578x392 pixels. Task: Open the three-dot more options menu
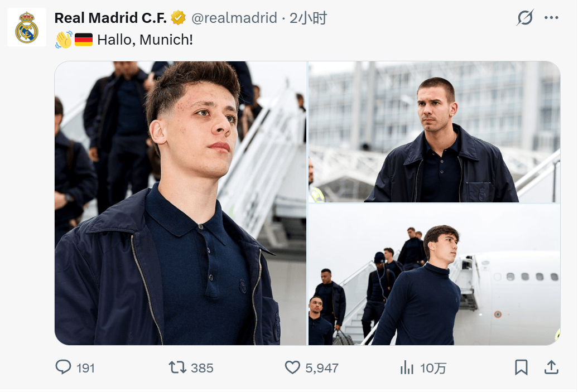tap(551, 18)
